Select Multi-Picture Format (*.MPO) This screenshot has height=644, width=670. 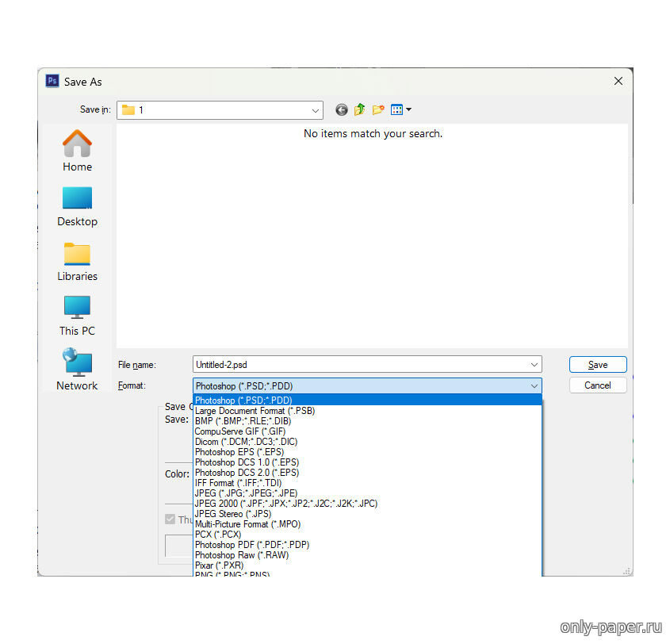(x=367, y=524)
